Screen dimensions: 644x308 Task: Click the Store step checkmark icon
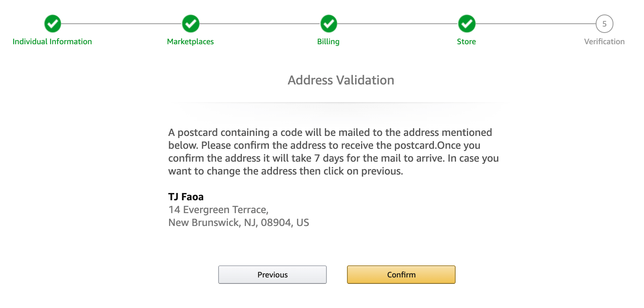pyautogui.click(x=467, y=24)
